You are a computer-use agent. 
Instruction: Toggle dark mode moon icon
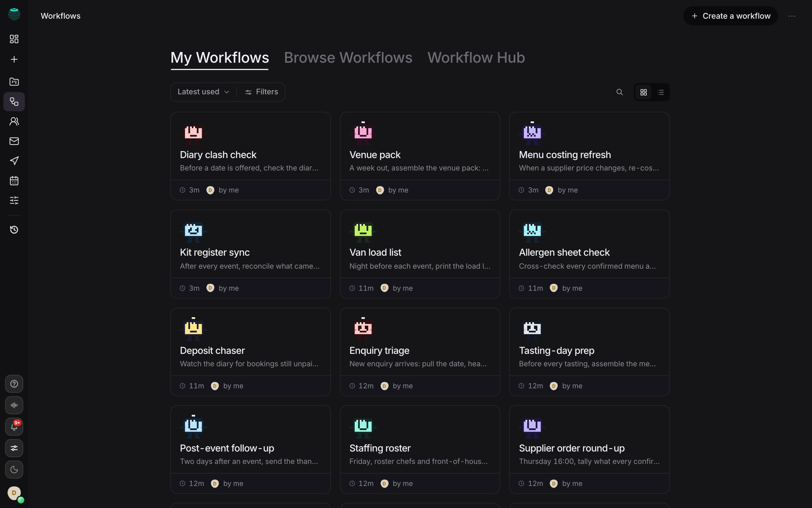[14, 469]
